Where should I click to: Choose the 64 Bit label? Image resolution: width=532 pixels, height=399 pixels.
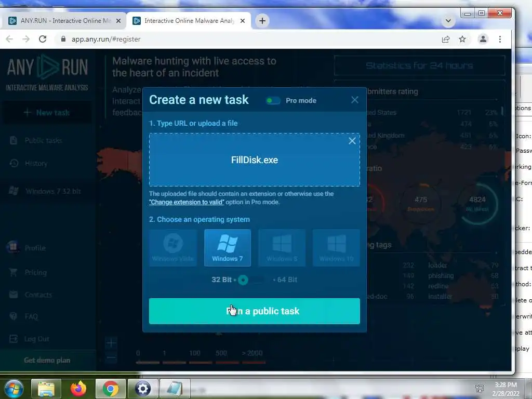pyautogui.click(x=287, y=280)
